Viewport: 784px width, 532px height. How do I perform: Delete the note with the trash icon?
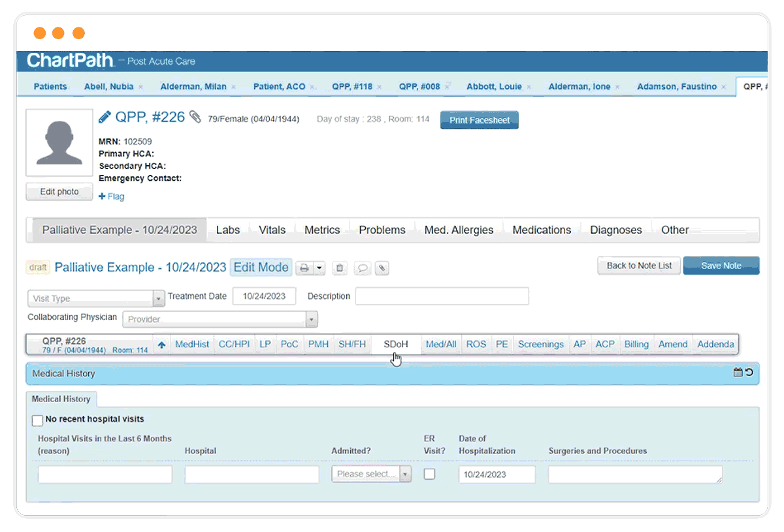pos(339,268)
